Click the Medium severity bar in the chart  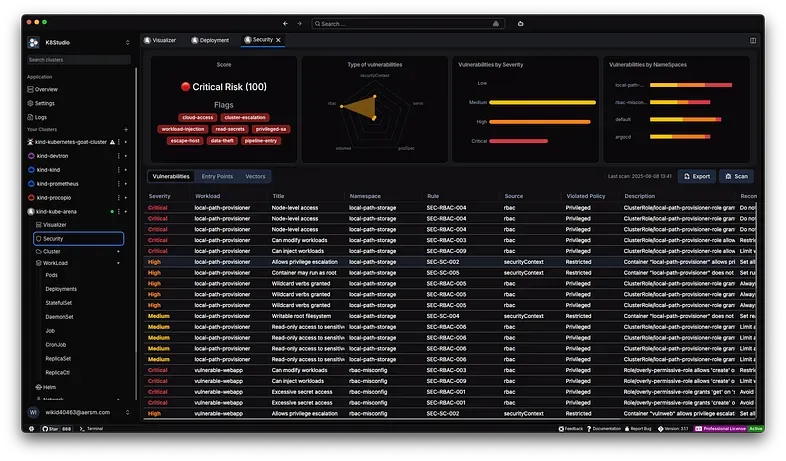pos(542,102)
